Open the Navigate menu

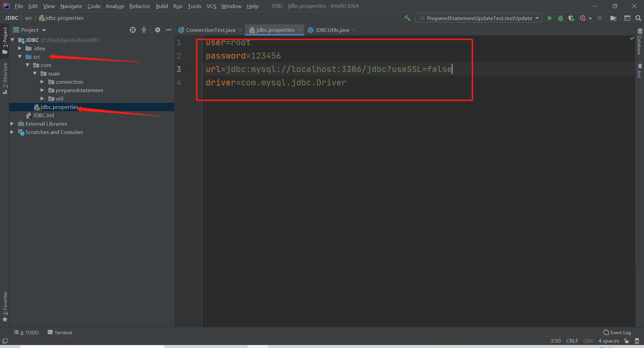tap(71, 6)
